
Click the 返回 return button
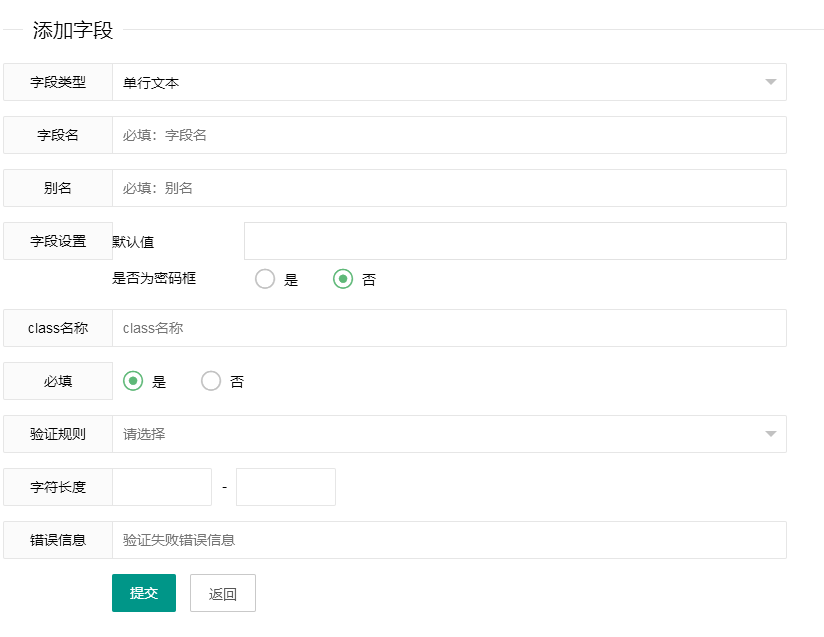pyautogui.click(x=222, y=592)
